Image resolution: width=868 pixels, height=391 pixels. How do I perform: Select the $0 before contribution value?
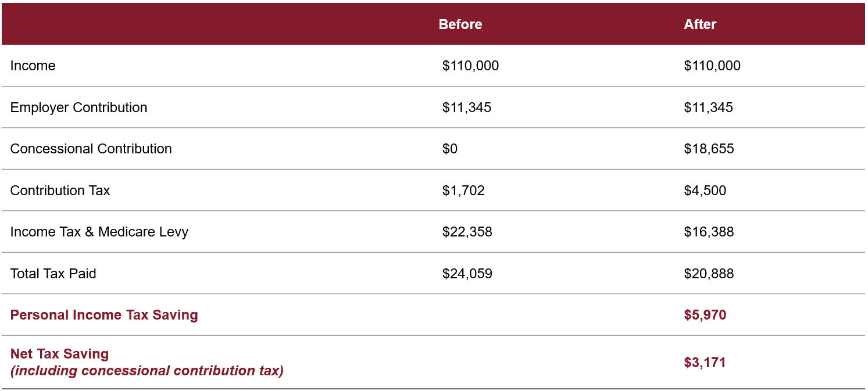click(x=449, y=149)
